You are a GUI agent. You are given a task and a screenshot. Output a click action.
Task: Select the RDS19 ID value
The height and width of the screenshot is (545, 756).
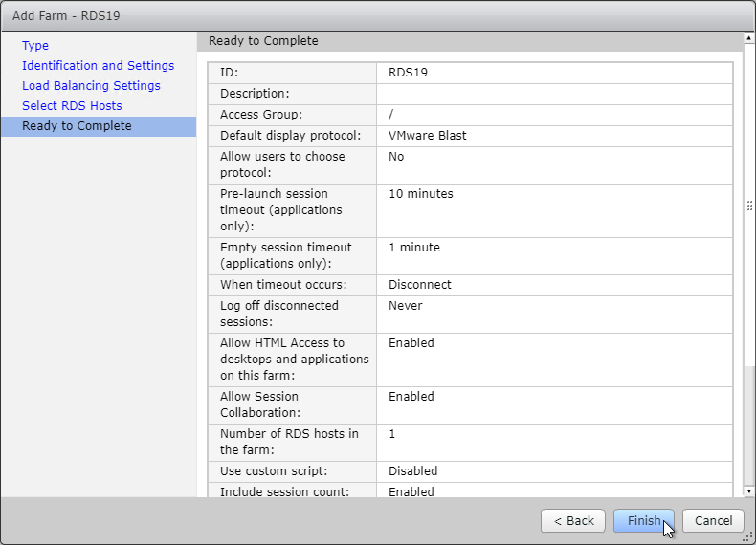(408, 73)
